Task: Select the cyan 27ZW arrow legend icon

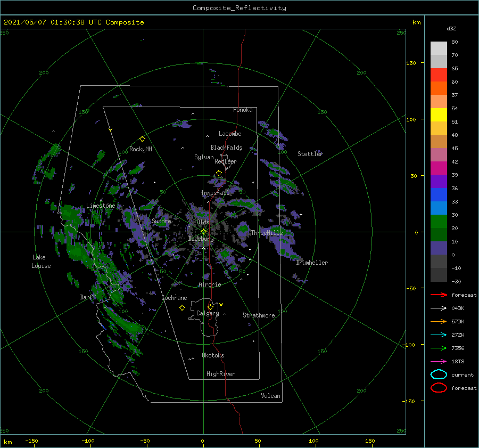Action: pos(439,335)
